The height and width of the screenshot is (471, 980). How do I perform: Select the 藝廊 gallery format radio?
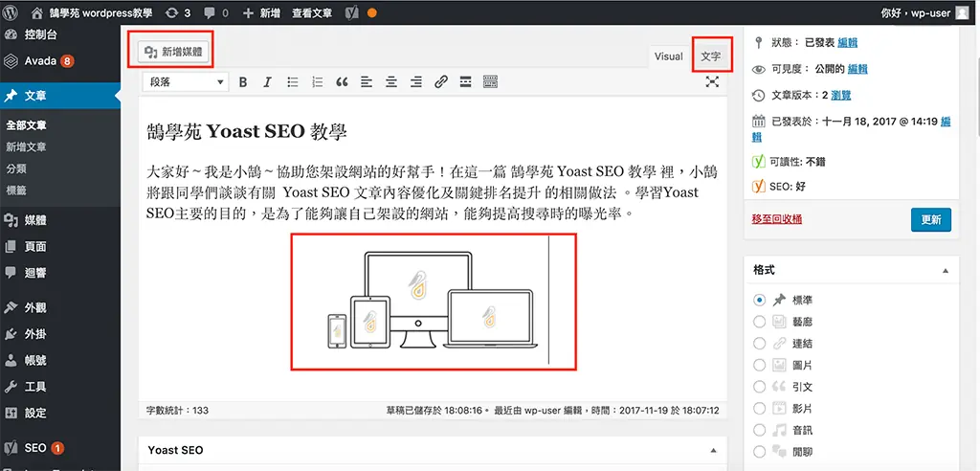click(759, 322)
